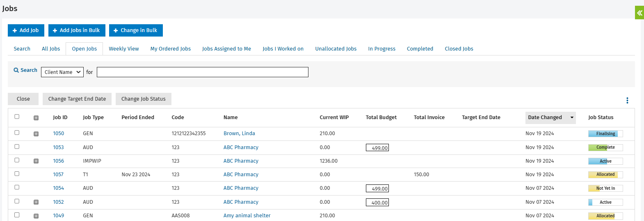
Task: Open job ID 1052 link
Action: (x=59, y=202)
